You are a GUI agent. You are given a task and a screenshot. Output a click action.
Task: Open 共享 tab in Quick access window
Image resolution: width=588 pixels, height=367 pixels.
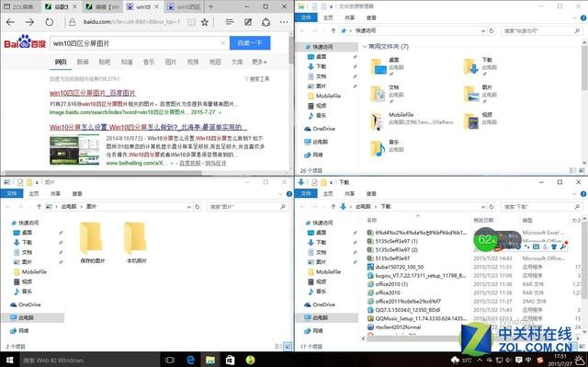[349, 17]
